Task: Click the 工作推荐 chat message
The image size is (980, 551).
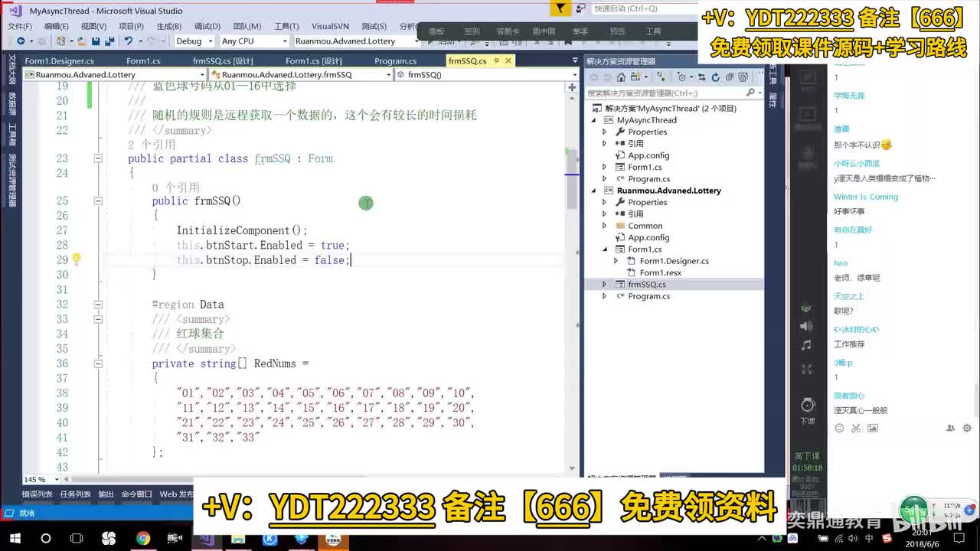Action: point(849,344)
